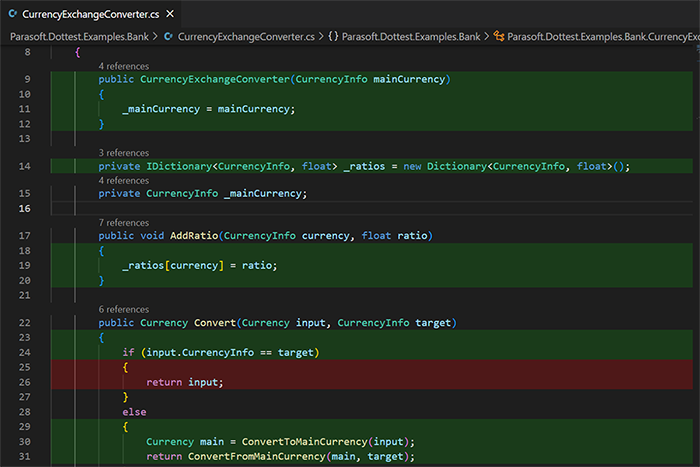Expand the chevron after the first breadcrumb
Screen dimensions: 700x467
[x=155, y=37]
